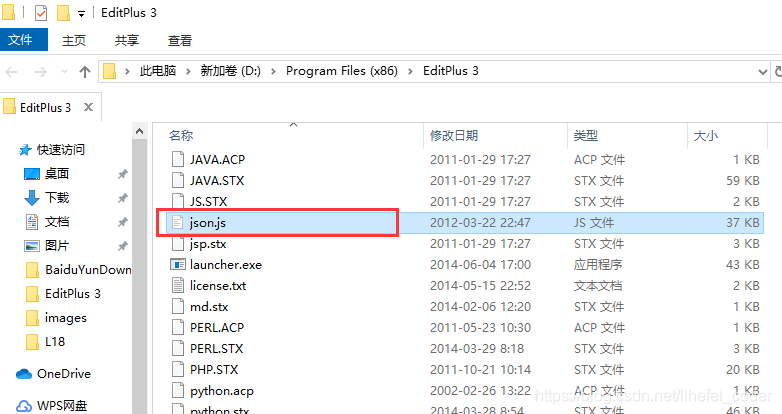Click EditPlus 3 in the address path

(x=450, y=71)
